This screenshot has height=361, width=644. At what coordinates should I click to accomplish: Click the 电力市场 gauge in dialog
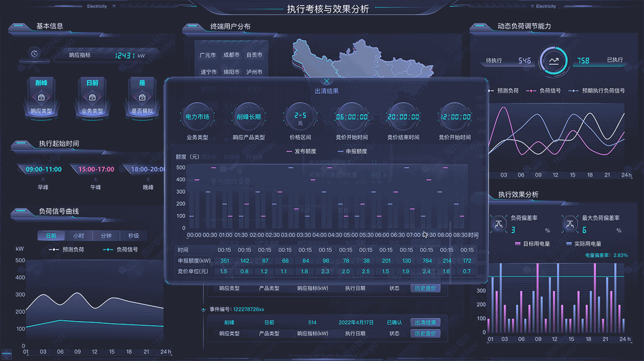197,117
